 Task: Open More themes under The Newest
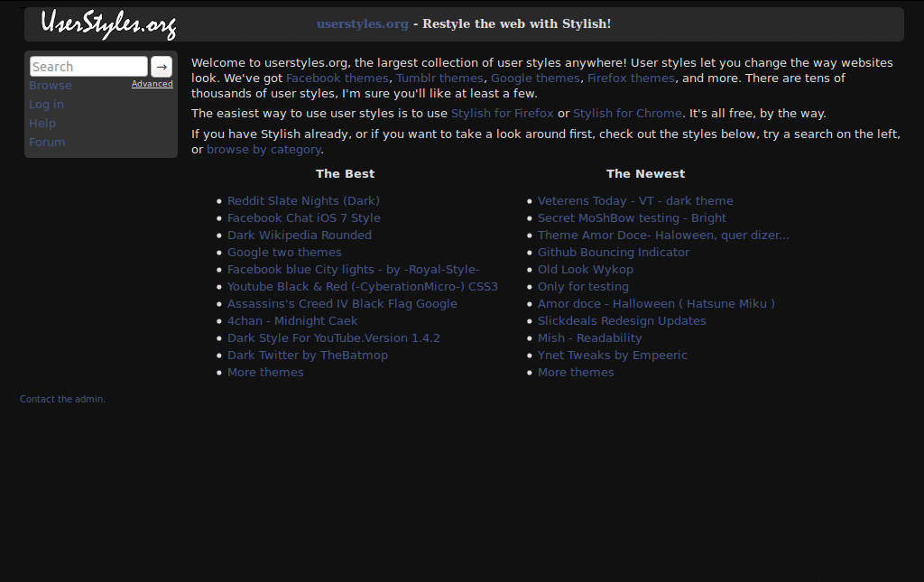click(576, 373)
